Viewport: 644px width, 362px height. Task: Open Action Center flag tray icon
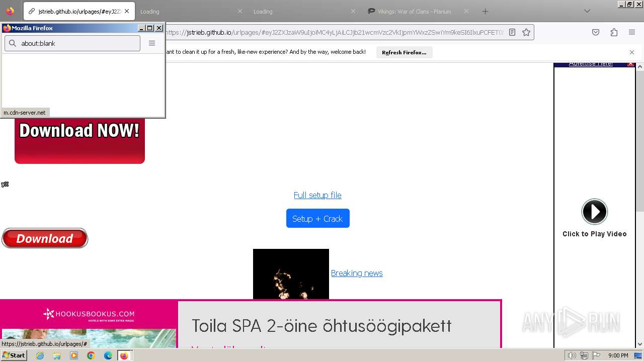(596, 355)
